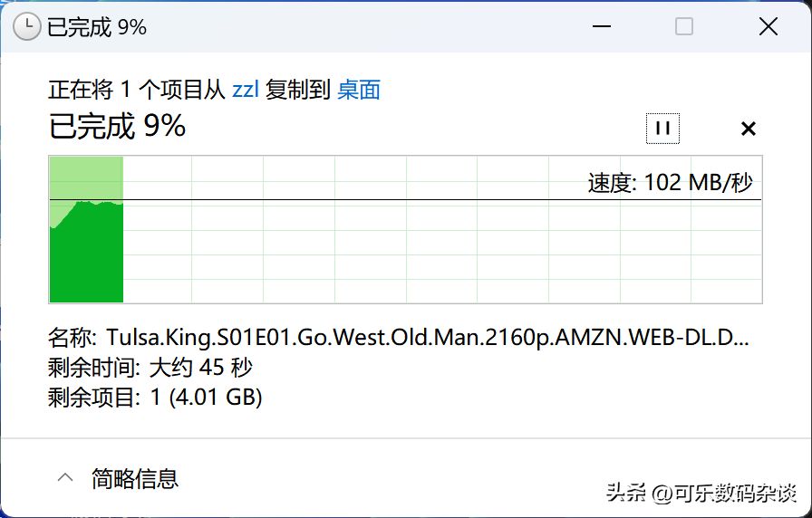The width and height of the screenshot is (812, 518).
Task: Click the 简略信息 label
Action: (x=135, y=479)
